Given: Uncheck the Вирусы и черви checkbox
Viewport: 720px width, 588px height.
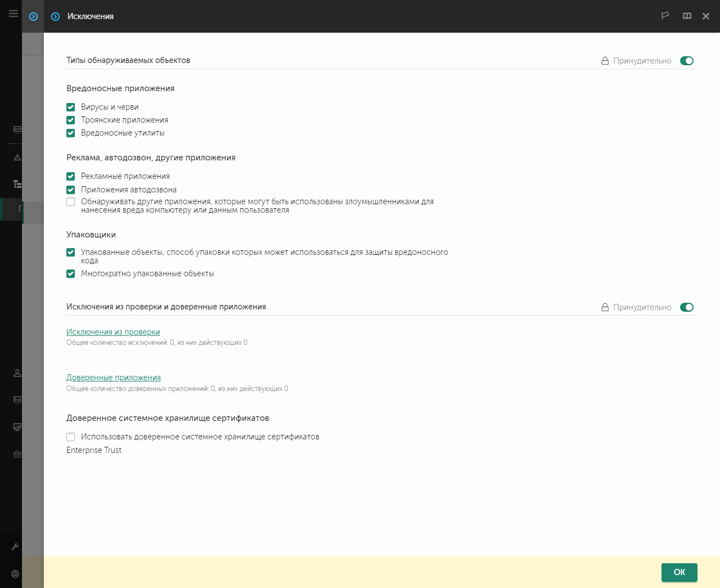Looking at the screenshot, I should pos(71,107).
